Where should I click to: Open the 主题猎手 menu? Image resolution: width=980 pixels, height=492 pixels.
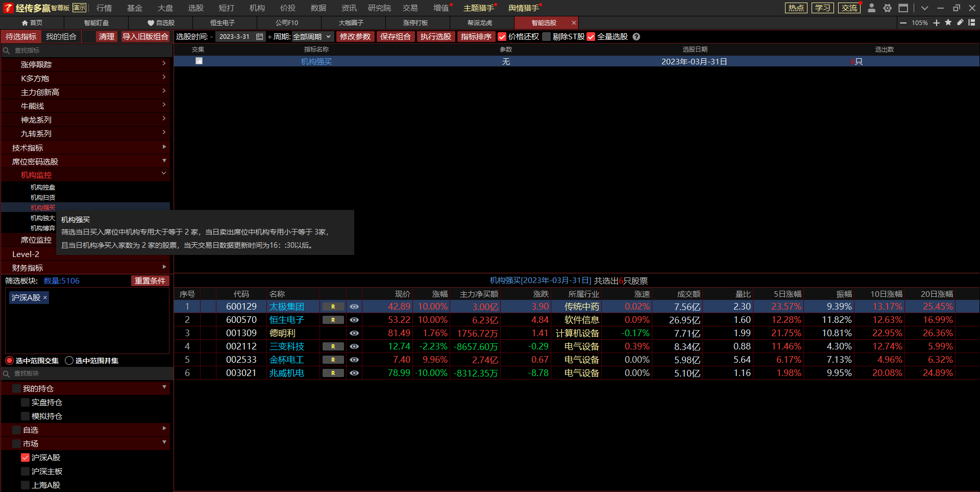pos(479,8)
